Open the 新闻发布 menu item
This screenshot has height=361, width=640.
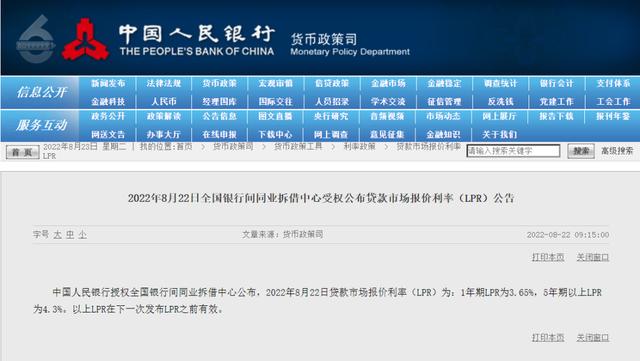coord(108,83)
